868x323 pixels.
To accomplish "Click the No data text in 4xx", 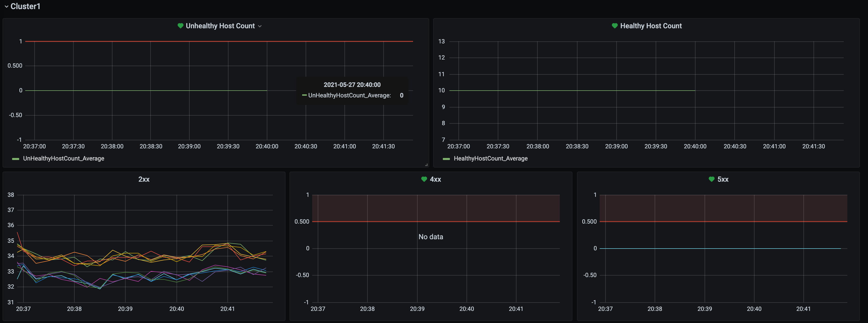I will tap(431, 237).
